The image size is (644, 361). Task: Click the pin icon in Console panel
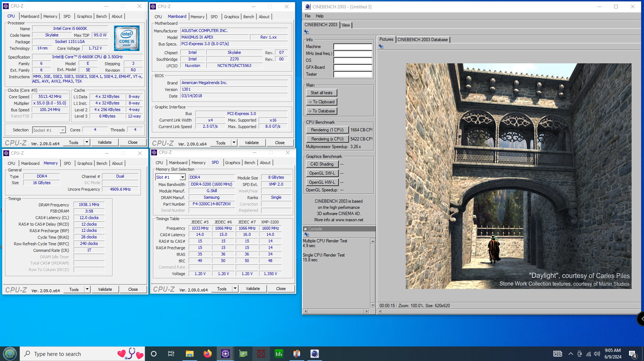click(x=306, y=235)
